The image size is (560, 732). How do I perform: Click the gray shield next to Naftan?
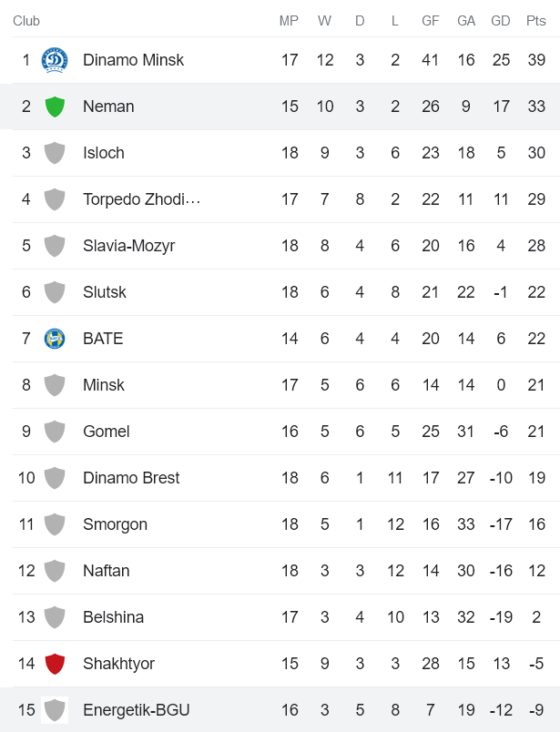pos(55,571)
